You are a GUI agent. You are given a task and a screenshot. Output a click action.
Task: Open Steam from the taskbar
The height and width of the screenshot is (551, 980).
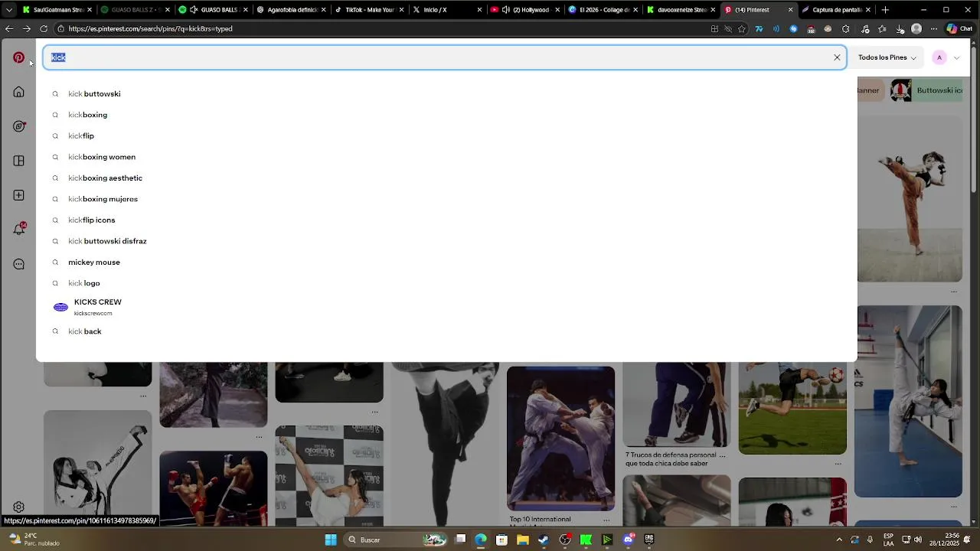point(544,540)
